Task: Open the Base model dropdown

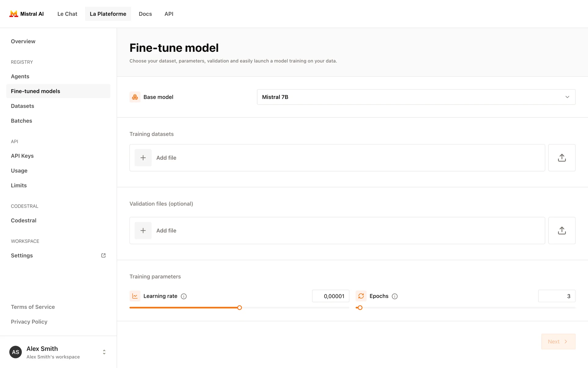Action: pos(416,97)
